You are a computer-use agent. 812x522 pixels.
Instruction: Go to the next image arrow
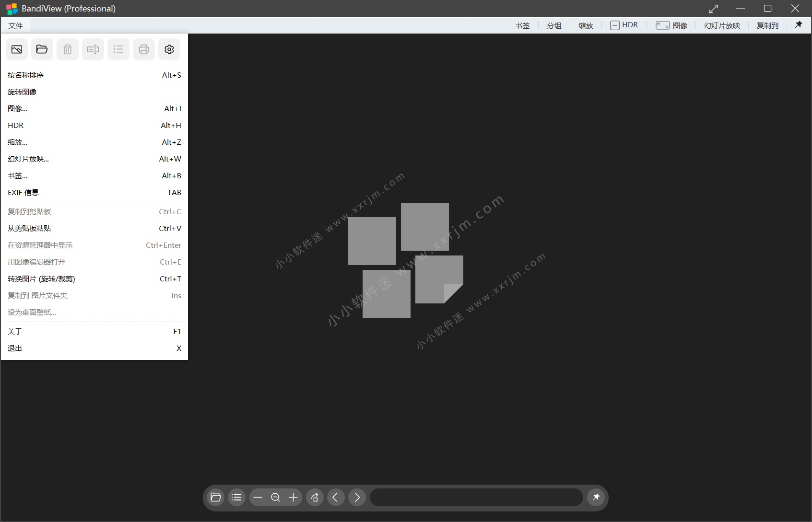point(357,498)
